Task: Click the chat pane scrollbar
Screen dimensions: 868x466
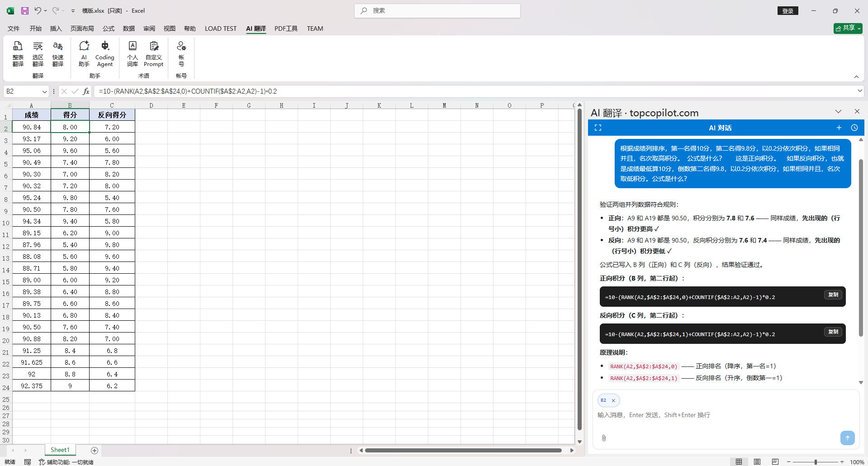Action: click(x=860, y=247)
